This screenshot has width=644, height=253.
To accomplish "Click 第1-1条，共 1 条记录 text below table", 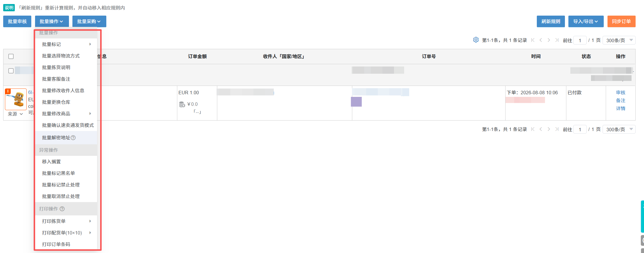I will [x=504, y=129].
